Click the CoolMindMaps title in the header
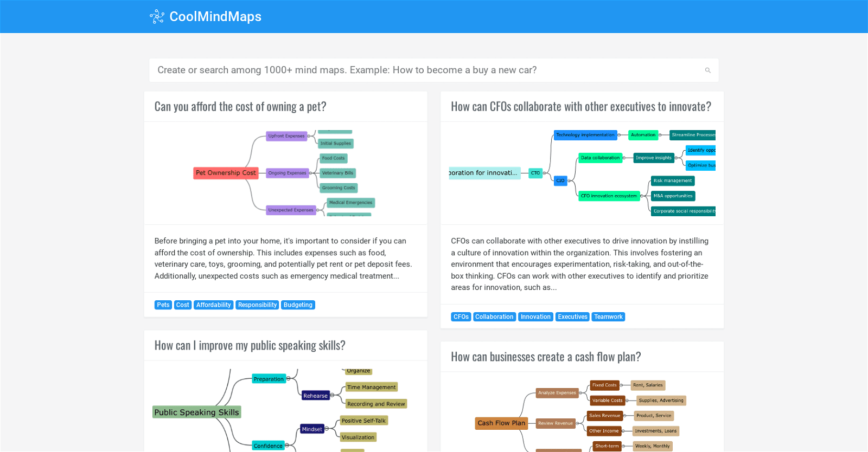The height and width of the screenshot is (452, 868). pyautogui.click(x=215, y=16)
